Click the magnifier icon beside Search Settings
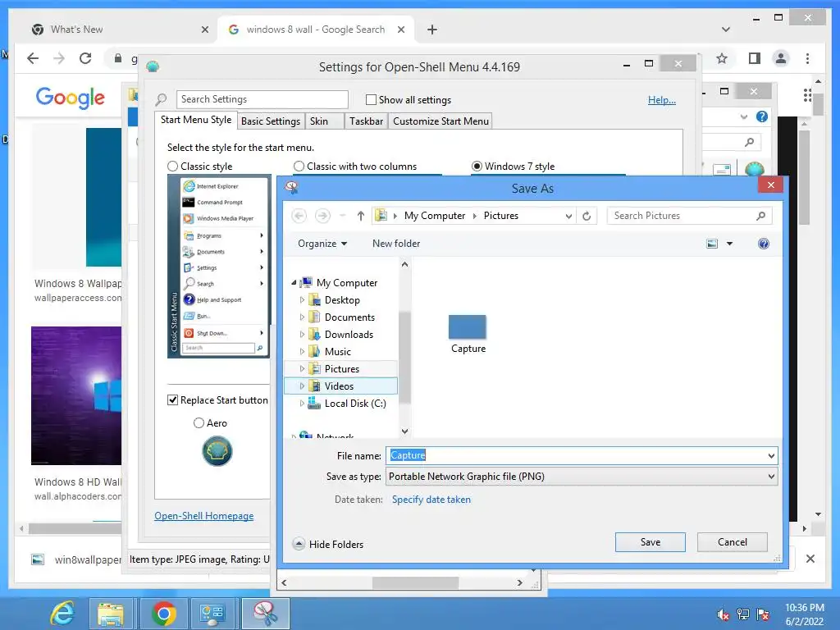 [161, 99]
